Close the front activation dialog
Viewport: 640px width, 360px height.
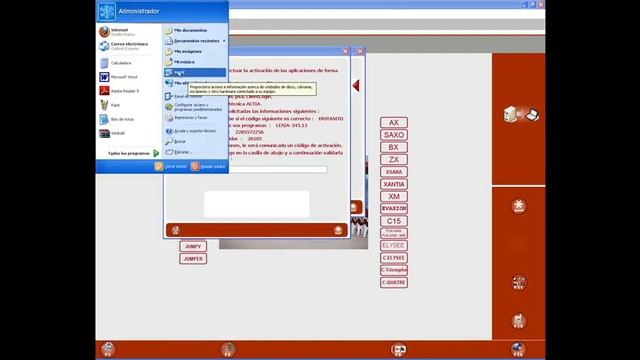[x=345, y=51]
